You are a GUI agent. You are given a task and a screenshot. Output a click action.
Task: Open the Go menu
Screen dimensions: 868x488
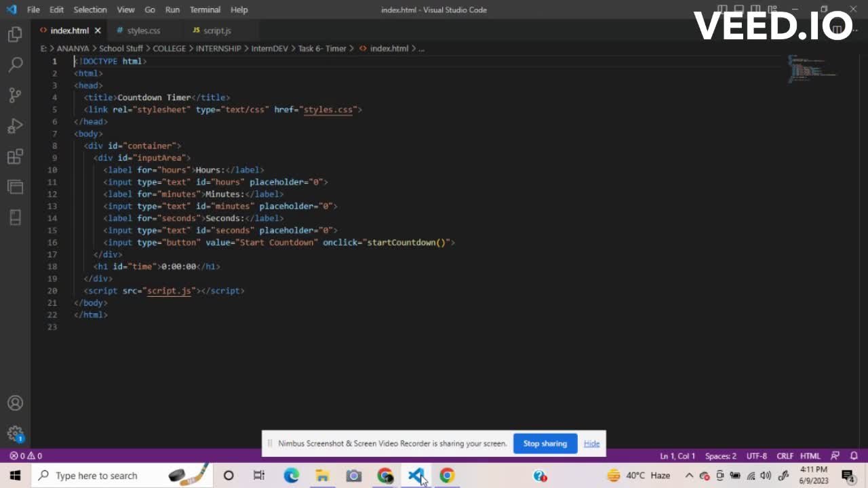pyautogui.click(x=150, y=9)
